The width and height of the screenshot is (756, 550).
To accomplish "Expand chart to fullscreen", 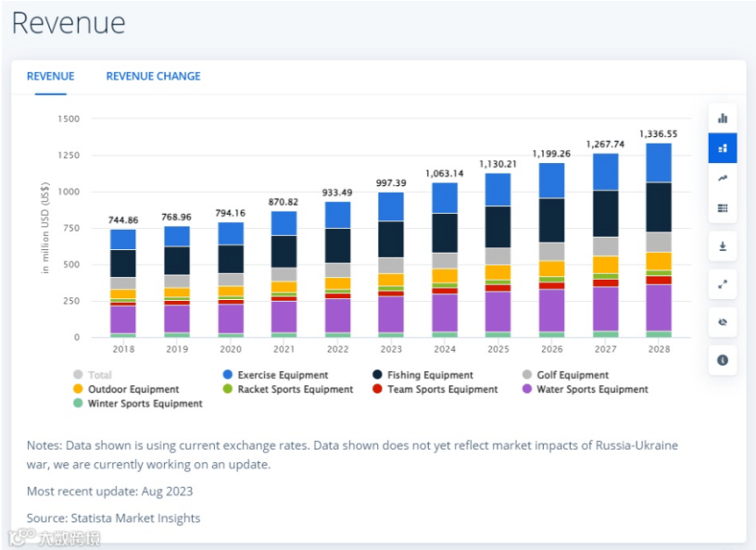I will click(723, 285).
